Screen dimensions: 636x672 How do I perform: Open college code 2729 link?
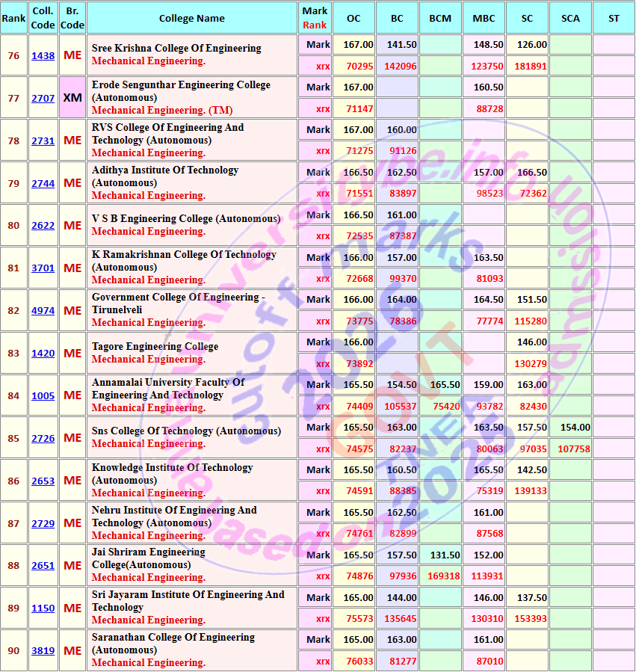43,524
